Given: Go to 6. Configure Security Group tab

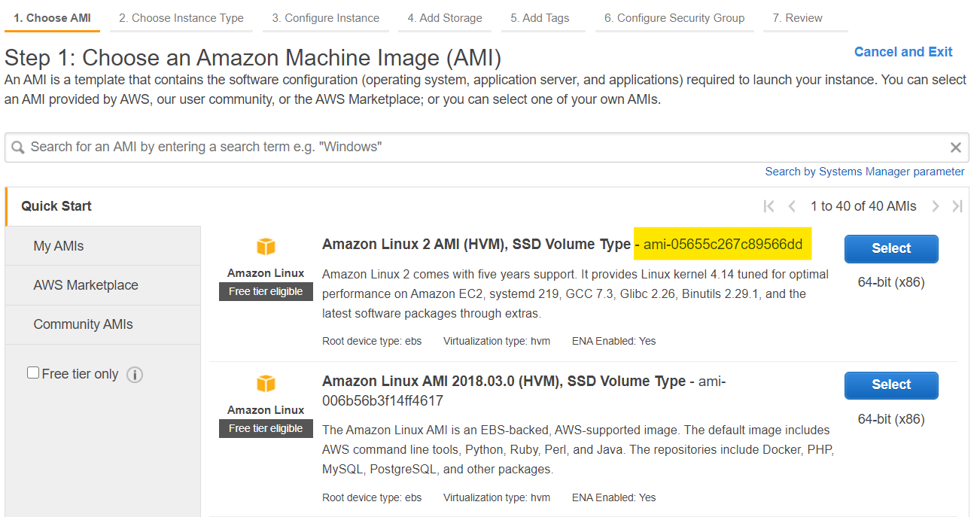Looking at the screenshot, I should 674,18.
